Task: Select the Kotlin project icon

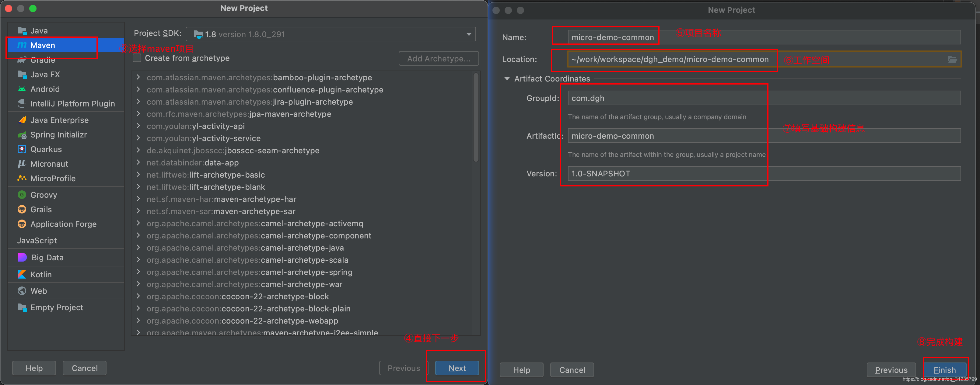Action: coord(22,274)
